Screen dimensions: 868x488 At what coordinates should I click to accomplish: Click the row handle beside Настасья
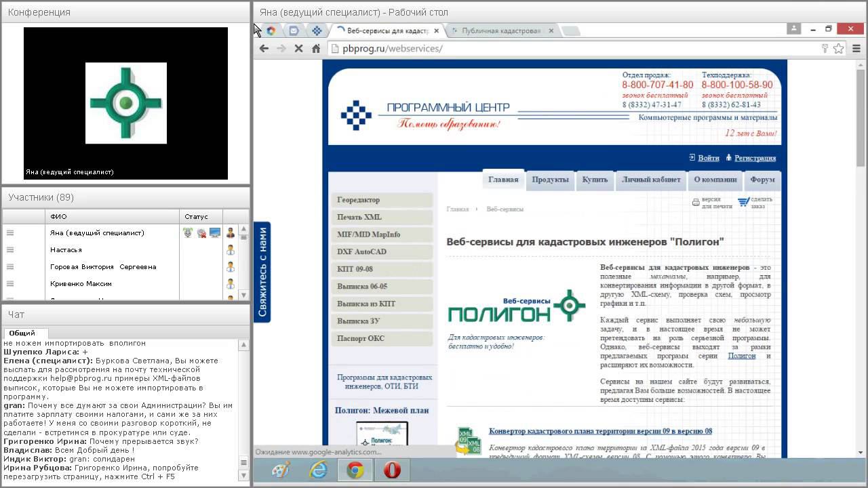click(x=10, y=249)
